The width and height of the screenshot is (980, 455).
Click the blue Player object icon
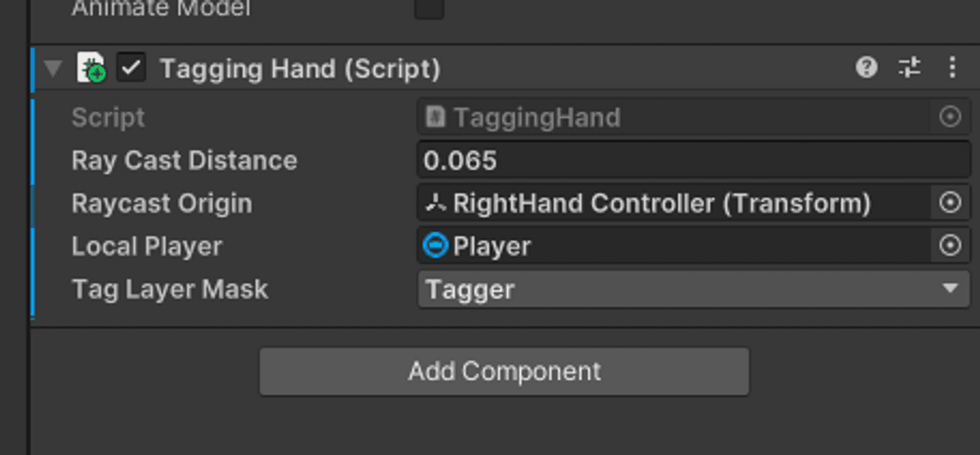[x=436, y=246]
